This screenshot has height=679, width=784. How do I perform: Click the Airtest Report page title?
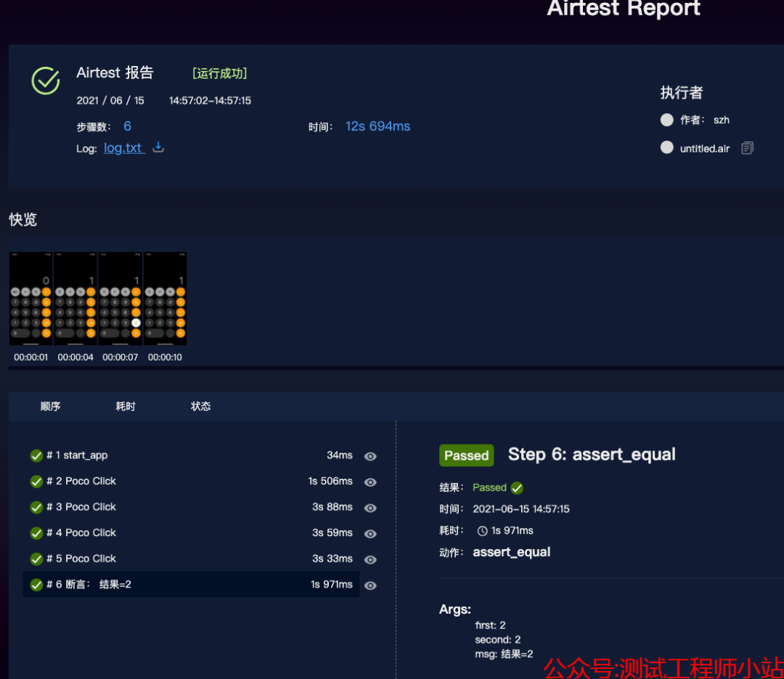pyautogui.click(x=624, y=8)
